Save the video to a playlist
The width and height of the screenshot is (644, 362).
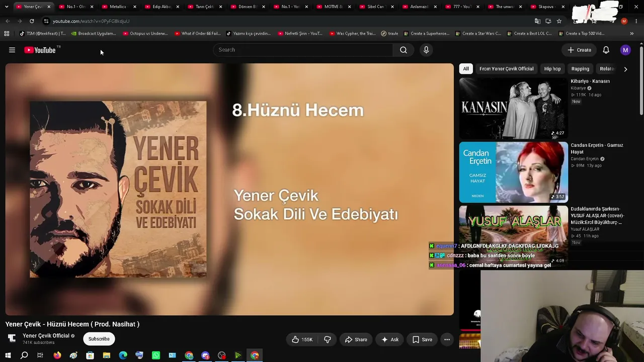(x=422, y=339)
